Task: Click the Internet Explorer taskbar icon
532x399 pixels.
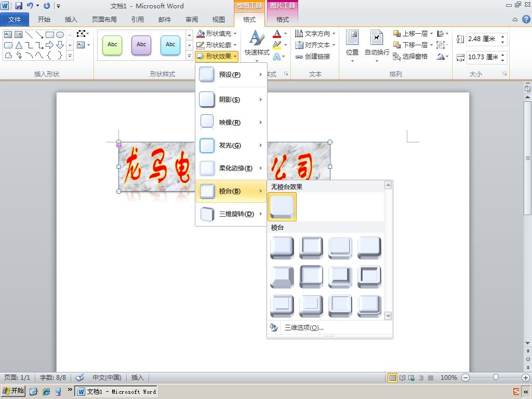Action: (46, 392)
